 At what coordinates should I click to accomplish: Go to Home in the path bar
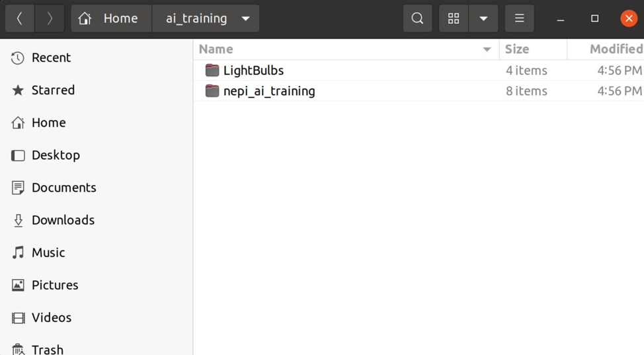click(111, 19)
